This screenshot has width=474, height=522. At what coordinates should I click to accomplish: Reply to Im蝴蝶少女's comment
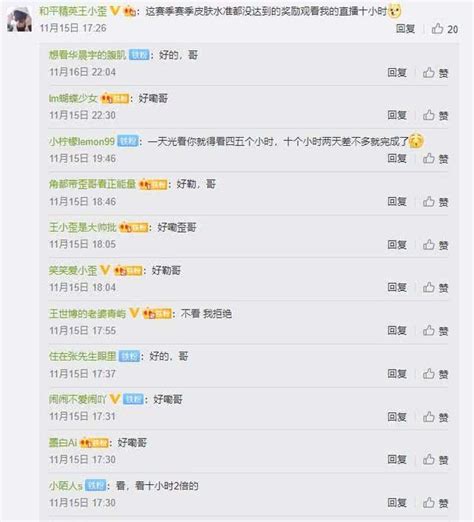coord(397,115)
